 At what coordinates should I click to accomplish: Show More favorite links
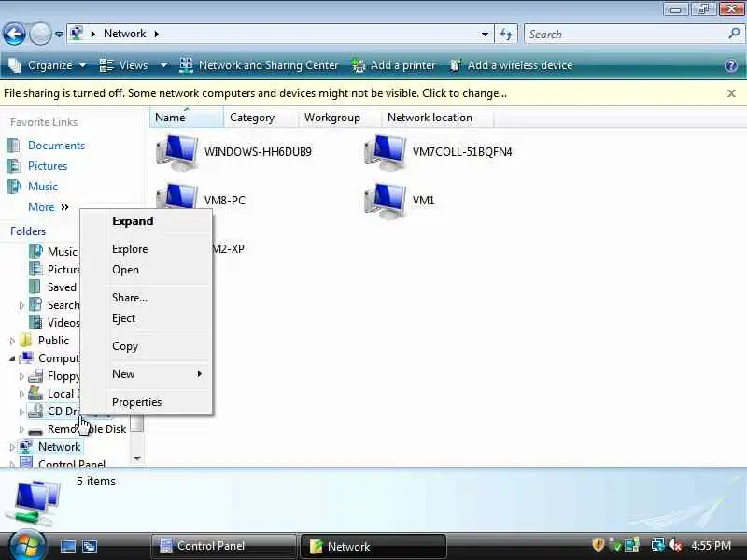pyautogui.click(x=49, y=206)
